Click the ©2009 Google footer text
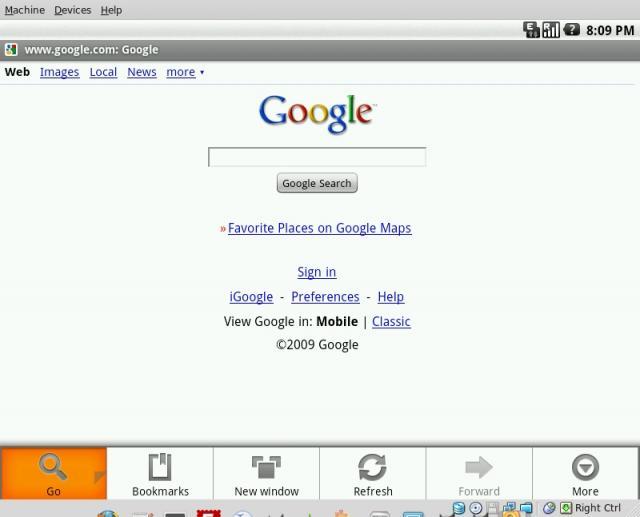Image resolution: width=640 pixels, height=517 pixels. [x=317, y=345]
